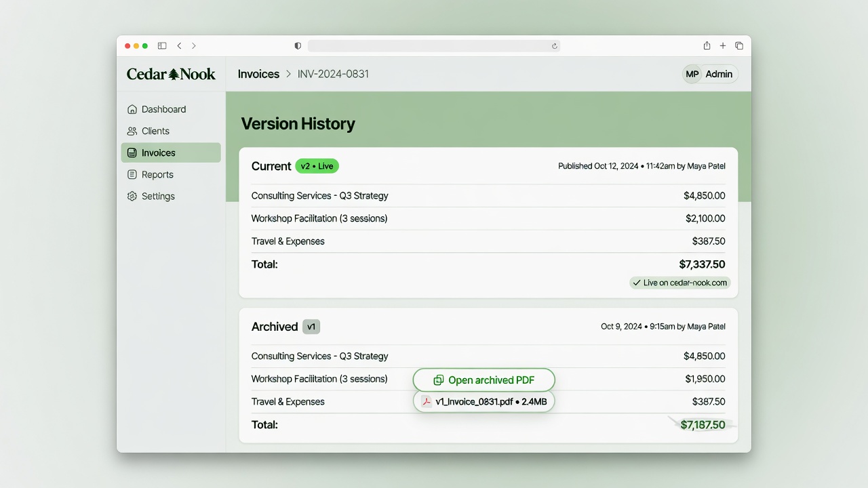This screenshot has width=868, height=488.
Task: Click Workshop Facilitation row in Archived card
Action: (488, 379)
